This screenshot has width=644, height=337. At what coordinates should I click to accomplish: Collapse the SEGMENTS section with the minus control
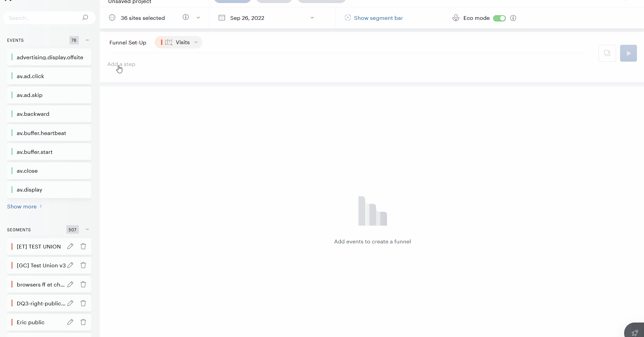(x=87, y=229)
